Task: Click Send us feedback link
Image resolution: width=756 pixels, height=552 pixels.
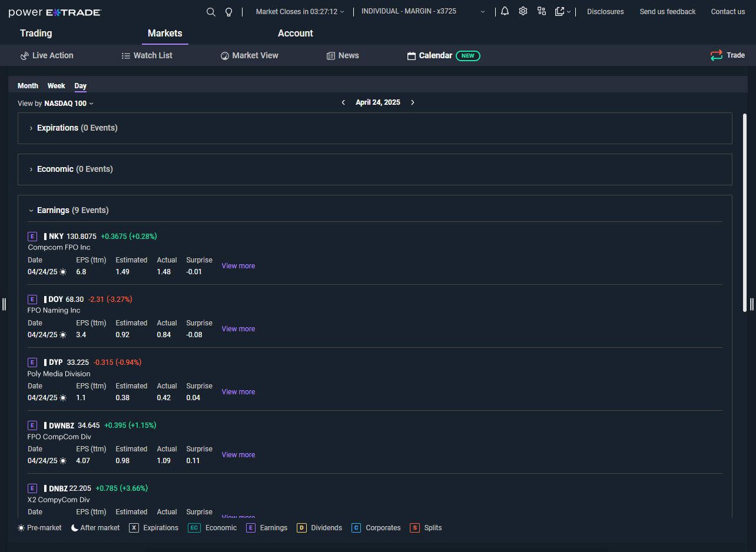Action: pyautogui.click(x=668, y=12)
